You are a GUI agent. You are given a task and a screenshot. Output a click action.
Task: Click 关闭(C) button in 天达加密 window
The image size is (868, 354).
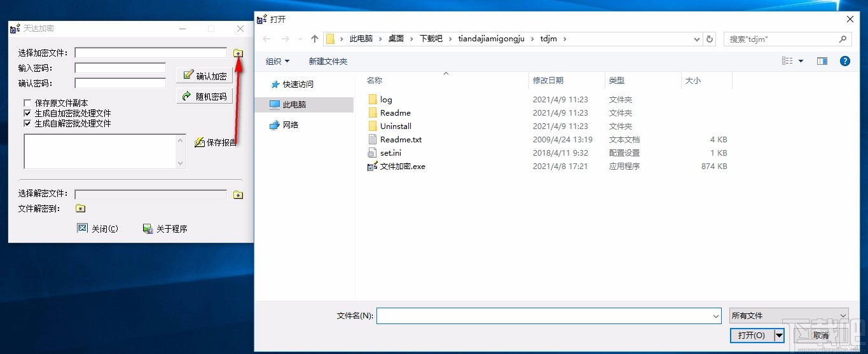(x=97, y=229)
